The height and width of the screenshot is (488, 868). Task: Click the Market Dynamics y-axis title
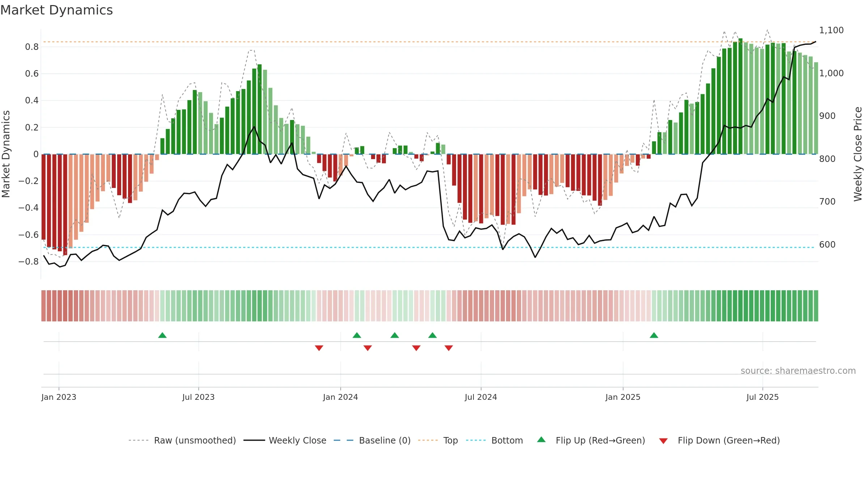click(x=6, y=154)
